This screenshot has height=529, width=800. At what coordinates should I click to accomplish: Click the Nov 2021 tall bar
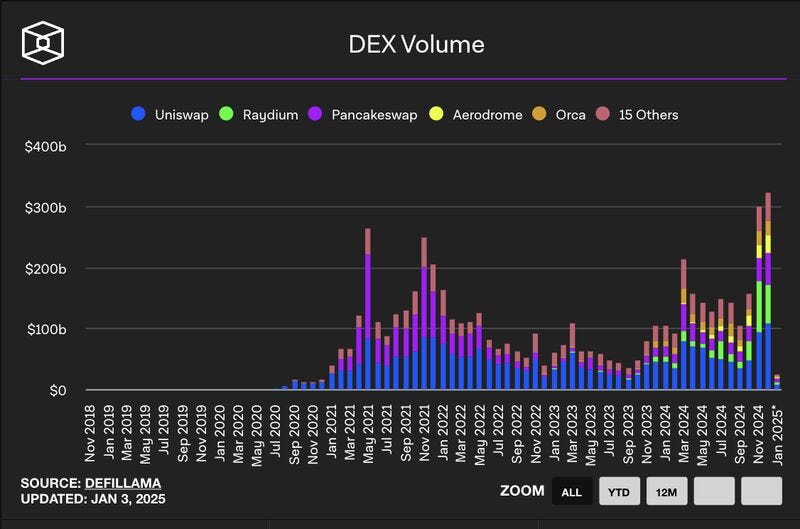[x=424, y=313]
